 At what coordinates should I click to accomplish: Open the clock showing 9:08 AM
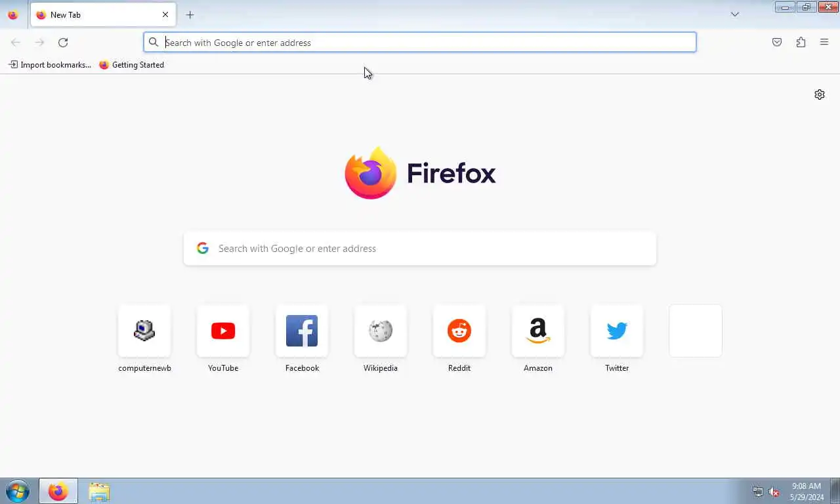tap(807, 492)
